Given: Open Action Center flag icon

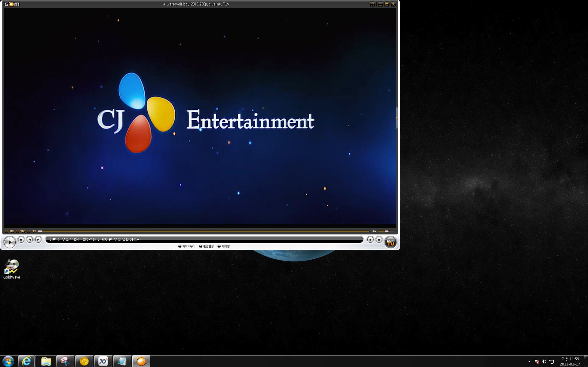Looking at the screenshot, I should [x=537, y=361].
